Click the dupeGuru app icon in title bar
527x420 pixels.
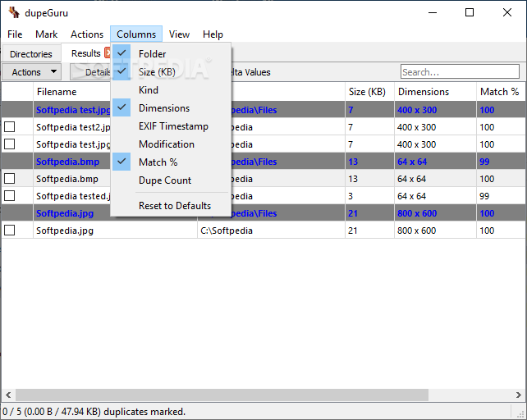14,12
